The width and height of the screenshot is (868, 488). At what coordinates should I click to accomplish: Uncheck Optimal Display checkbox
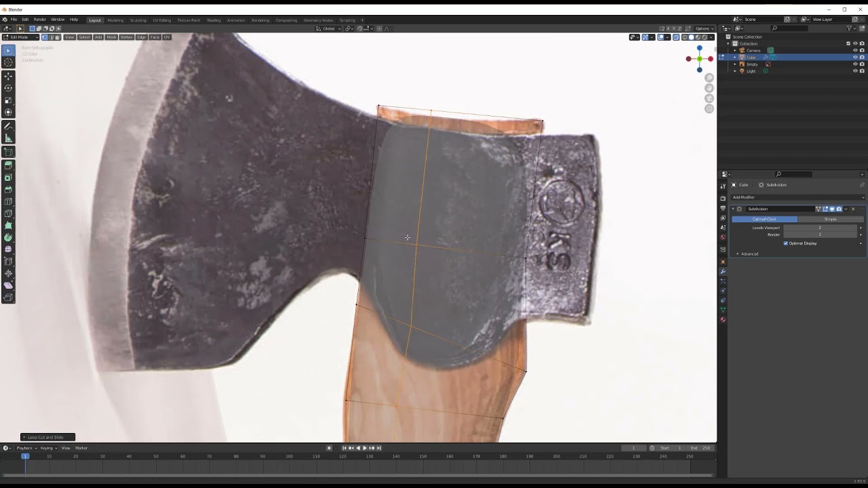(x=785, y=243)
